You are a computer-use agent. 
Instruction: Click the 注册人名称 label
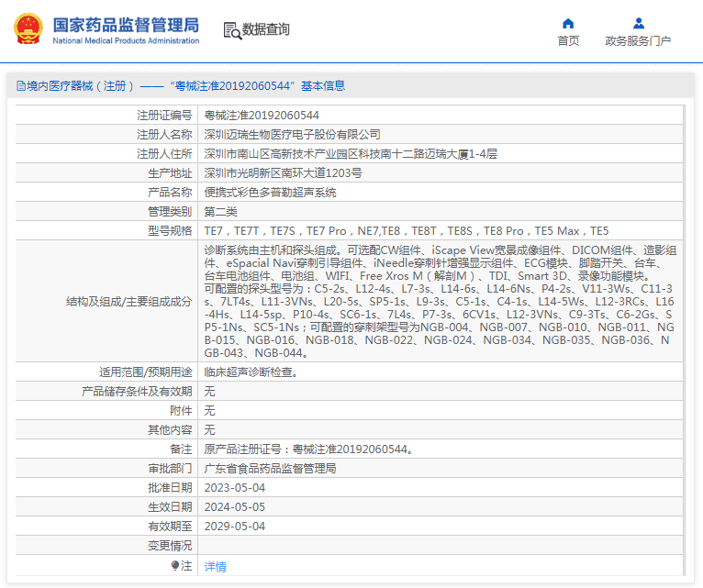164,135
